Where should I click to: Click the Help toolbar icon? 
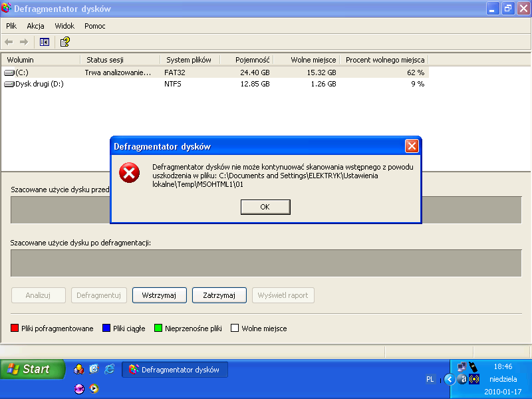pos(65,42)
